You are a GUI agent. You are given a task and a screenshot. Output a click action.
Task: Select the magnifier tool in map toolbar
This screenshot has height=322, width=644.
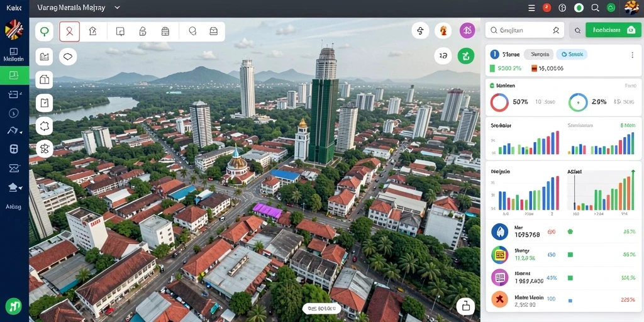192,31
